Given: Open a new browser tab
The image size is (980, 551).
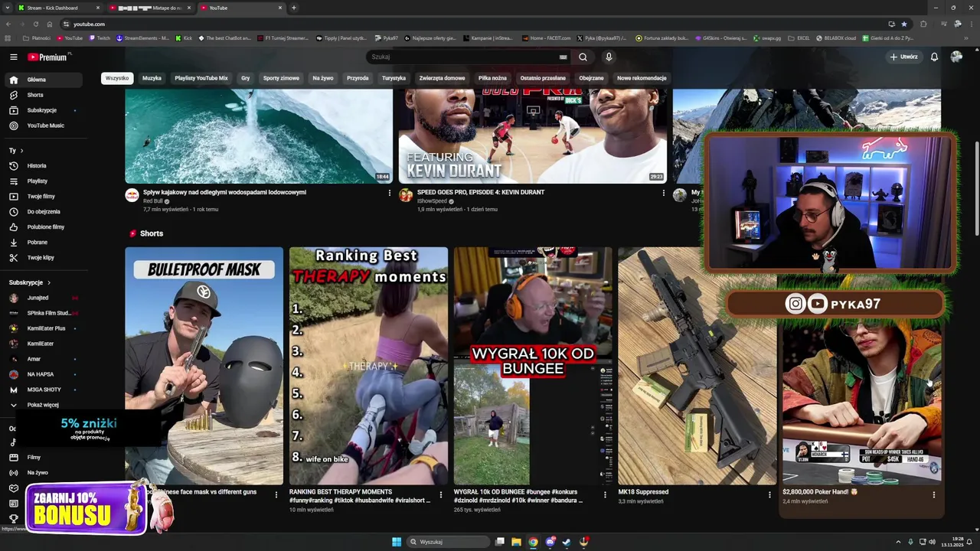Looking at the screenshot, I should 294,8.
